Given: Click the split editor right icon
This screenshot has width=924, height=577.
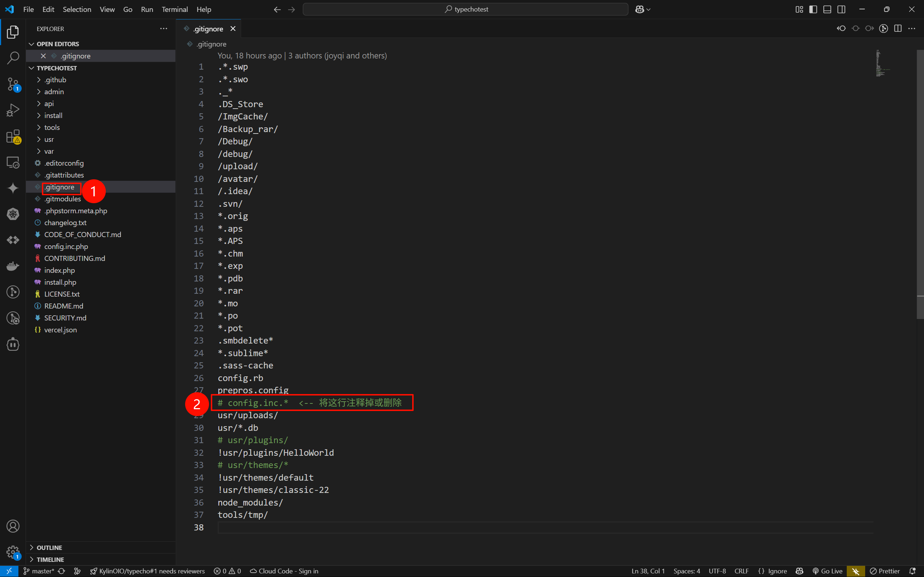Looking at the screenshot, I should 898,29.
